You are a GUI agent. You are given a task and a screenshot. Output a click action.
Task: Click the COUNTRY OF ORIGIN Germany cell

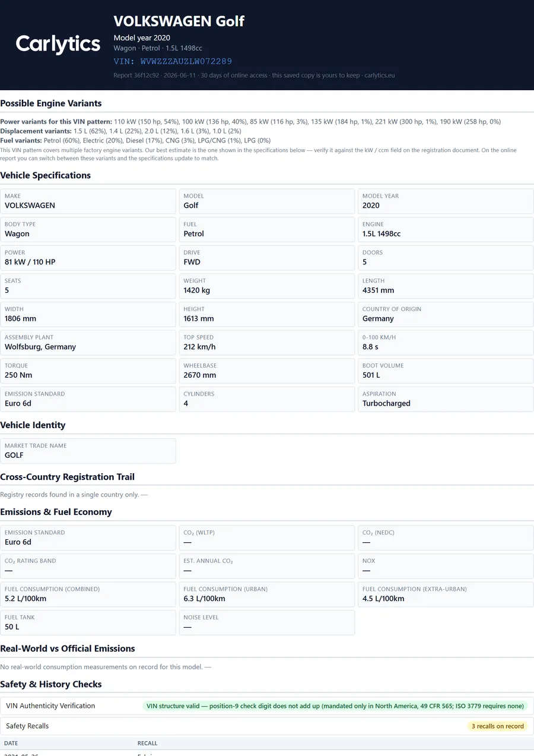click(446, 314)
